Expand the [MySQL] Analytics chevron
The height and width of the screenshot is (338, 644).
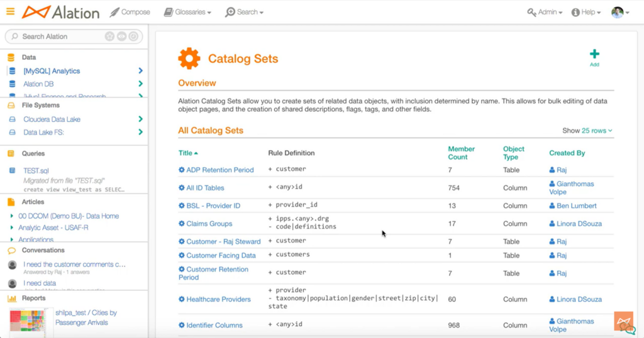pos(140,71)
